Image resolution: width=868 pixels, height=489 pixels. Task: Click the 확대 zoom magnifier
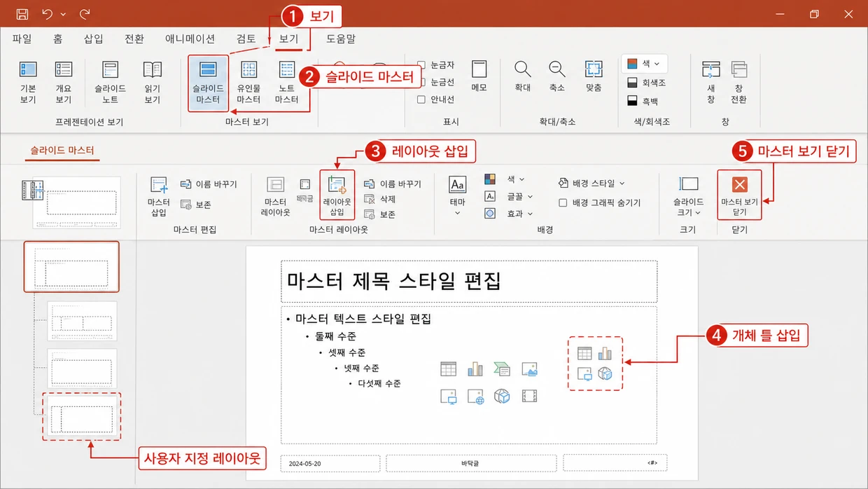click(522, 75)
